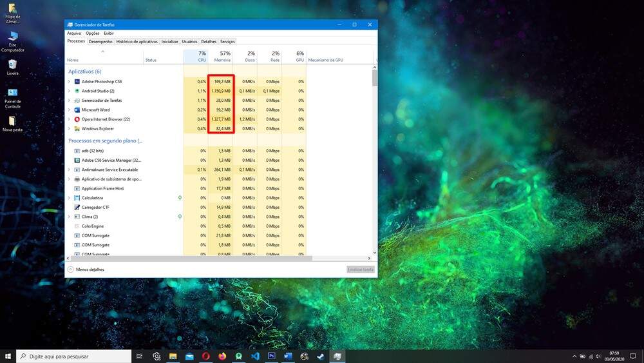This screenshot has height=363, width=644.
Task: Open the taskbar clock showing 07:59
Action: [614, 356]
